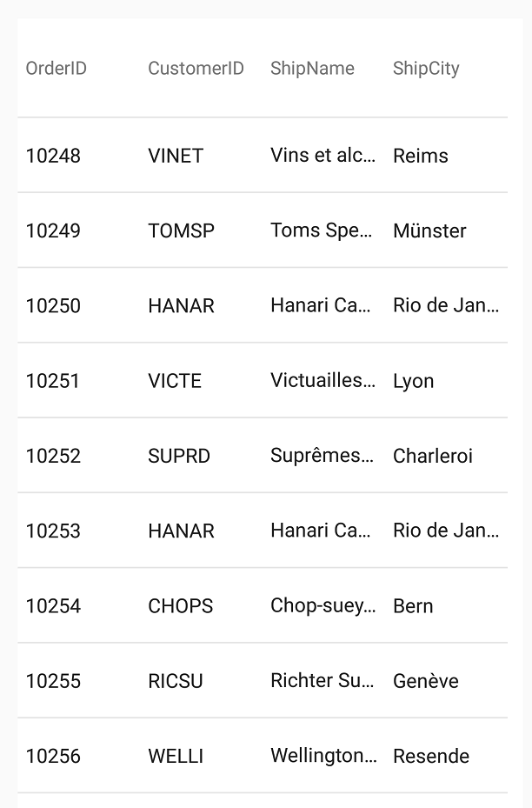Sort by the OrderID column header
Image resolution: width=532 pixels, height=808 pixels.
pyautogui.click(x=57, y=69)
